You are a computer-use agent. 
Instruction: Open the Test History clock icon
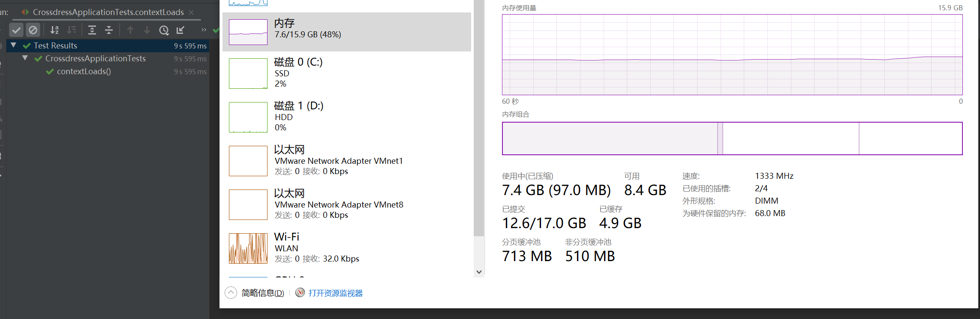click(x=164, y=30)
